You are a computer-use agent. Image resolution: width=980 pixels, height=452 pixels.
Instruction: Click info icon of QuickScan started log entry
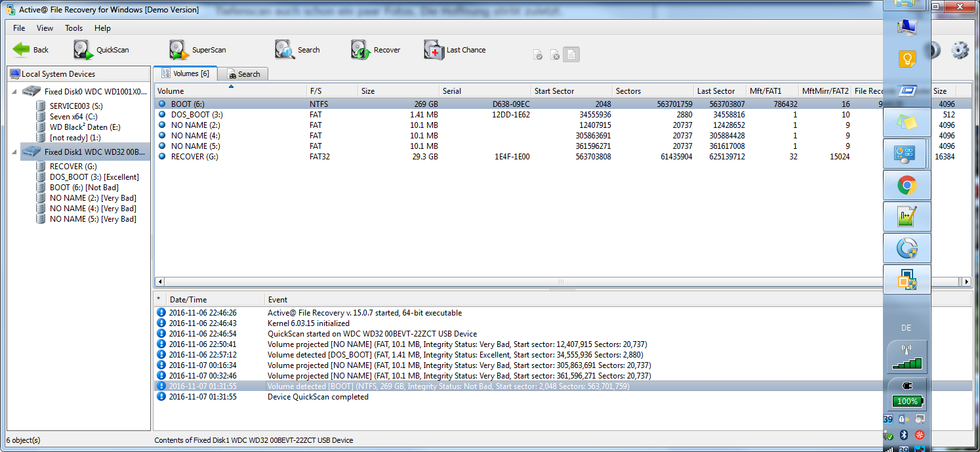(161, 334)
